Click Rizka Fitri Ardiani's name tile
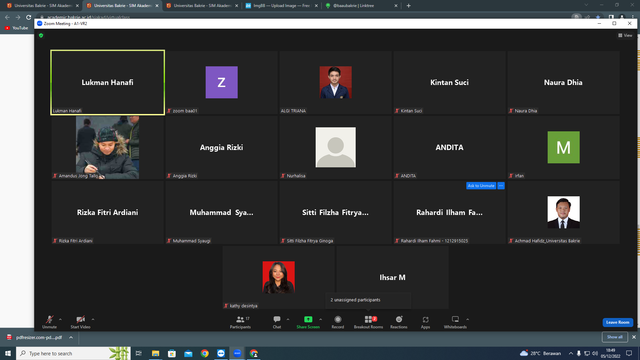Viewport: 640px width, 360px height. [107, 212]
